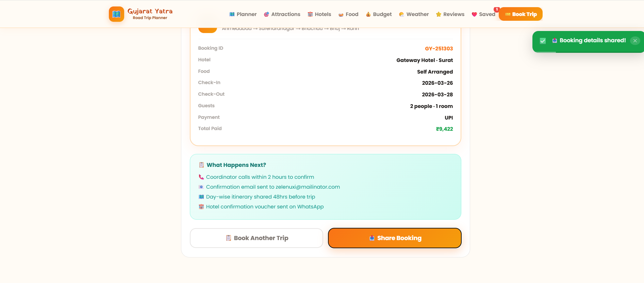Click the clipboard icon beside Book Another Trip
This screenshot has height=283, width=644.
click(x=228, y=238)
